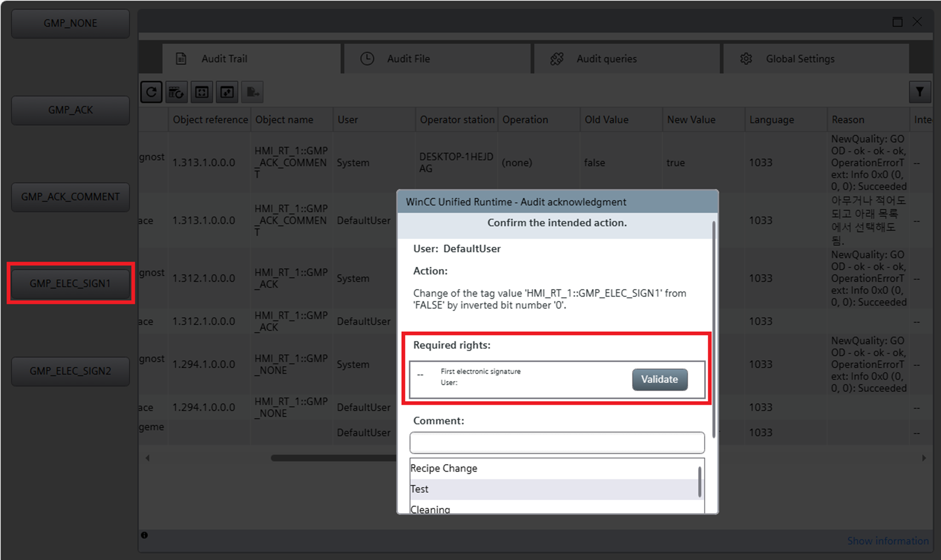
Task: Click the GMP_ELEC_SIGN1 button
Action: tap(70, 284)
